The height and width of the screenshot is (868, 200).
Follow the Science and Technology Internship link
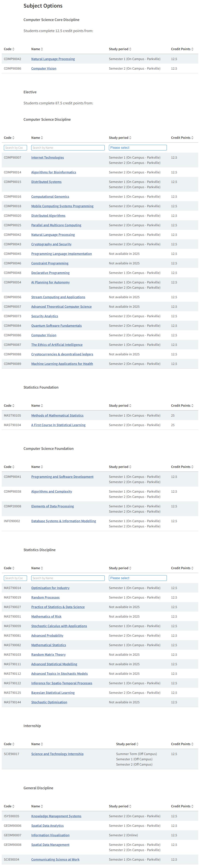point(57,754)
